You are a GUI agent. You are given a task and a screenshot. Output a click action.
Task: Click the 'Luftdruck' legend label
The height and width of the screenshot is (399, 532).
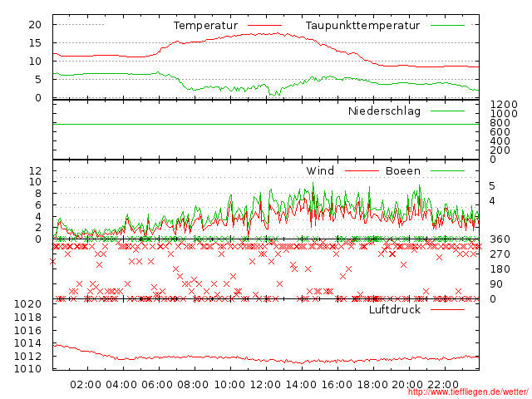pyautogui.click(x=395, y=309)
